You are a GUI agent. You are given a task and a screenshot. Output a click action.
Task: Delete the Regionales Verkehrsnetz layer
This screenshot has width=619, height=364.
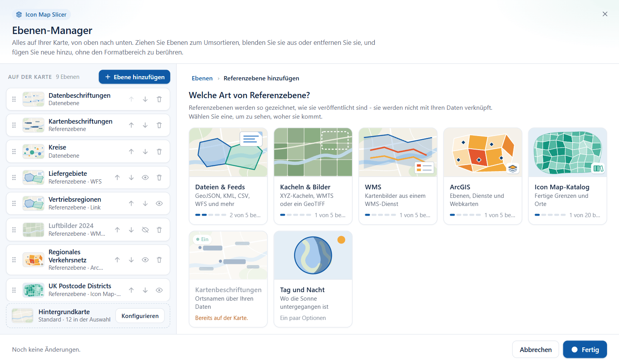click(159, 260)
